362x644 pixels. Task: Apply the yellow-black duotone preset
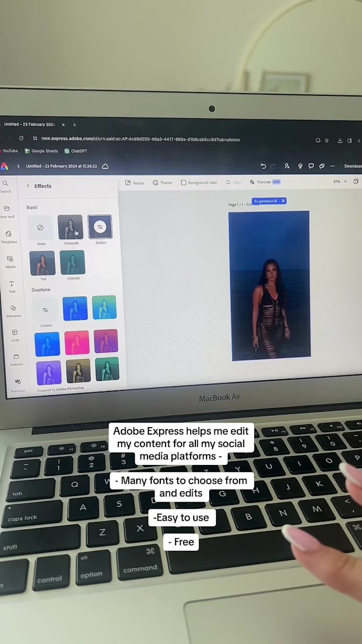coord(78,371)
